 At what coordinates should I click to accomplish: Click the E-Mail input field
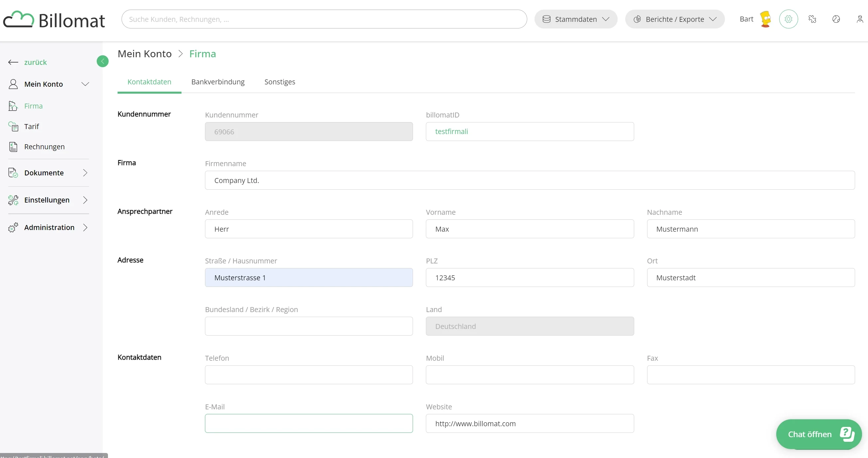(309, 423)
